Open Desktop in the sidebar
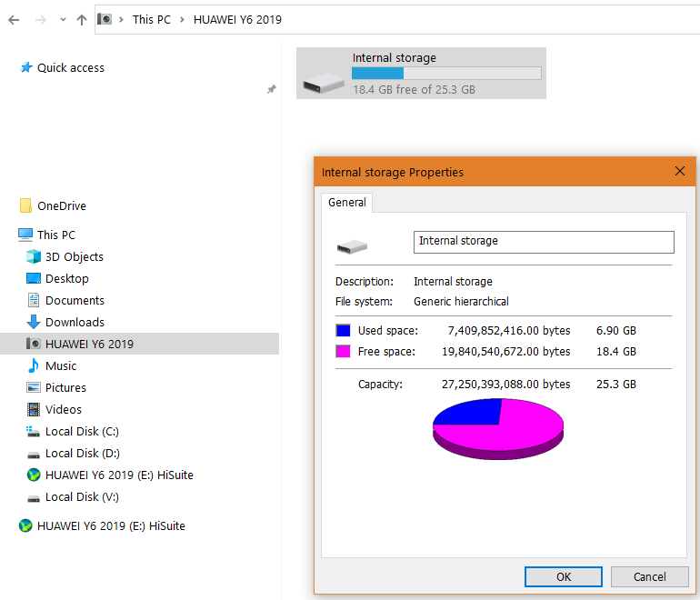The width and height of the screenshot is (700, 600). 67,278
